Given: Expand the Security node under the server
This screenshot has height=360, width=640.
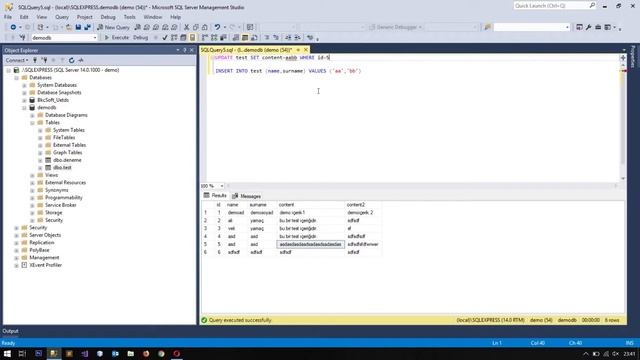Looking at the screenshot, I should pos(17,228).
